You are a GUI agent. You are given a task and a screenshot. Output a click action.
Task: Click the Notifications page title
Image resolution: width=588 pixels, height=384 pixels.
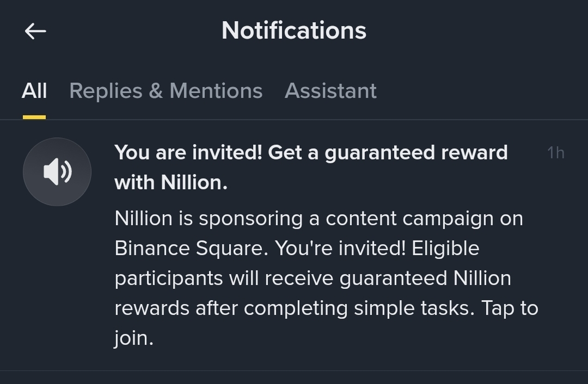(x=293, y=30)
